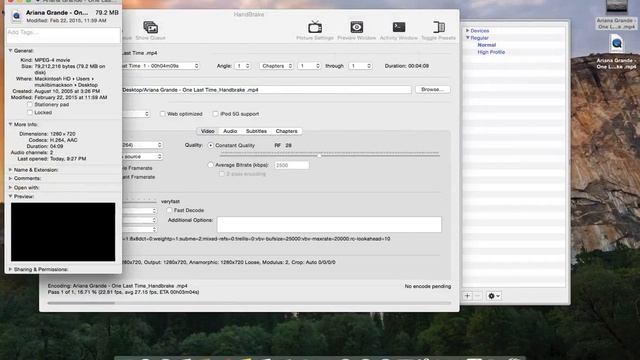Click the x264 preset speed slider
The height and width of the screenshot is (360, 640).
click(x=139, y=201)
